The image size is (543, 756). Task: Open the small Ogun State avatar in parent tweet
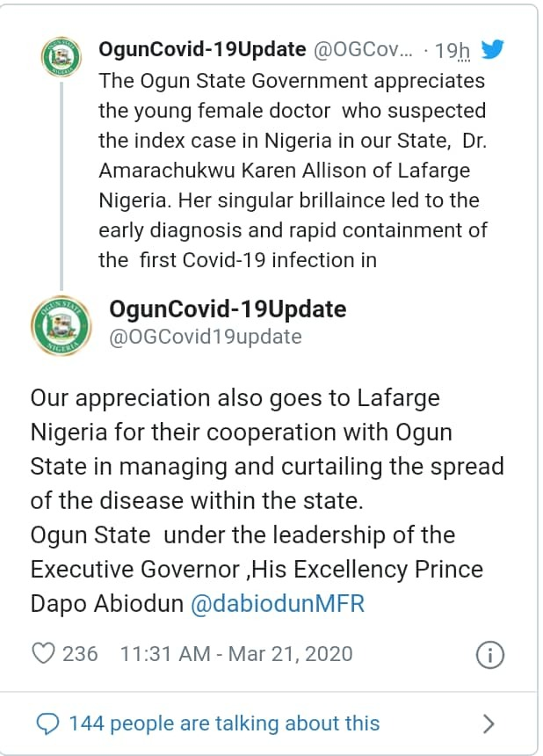pyautogui.click(x=62, y=59)
